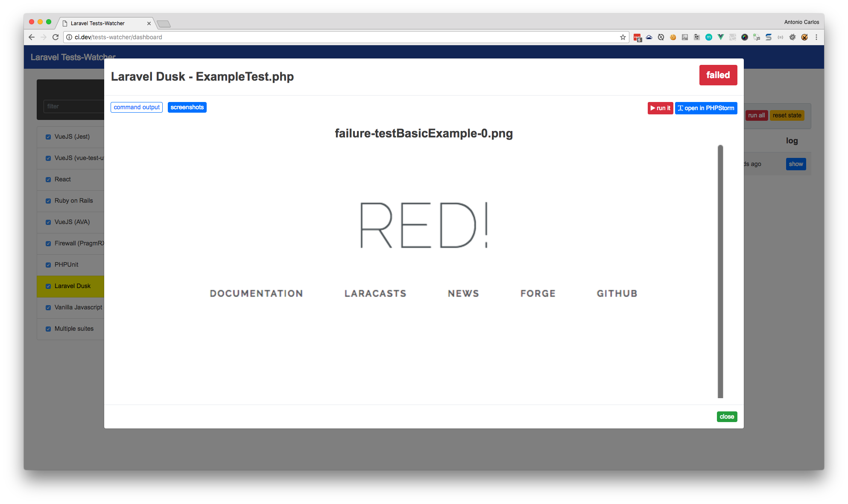The image size is (848, 504).
Task: Select the screenshots tab
Action: 187,107
